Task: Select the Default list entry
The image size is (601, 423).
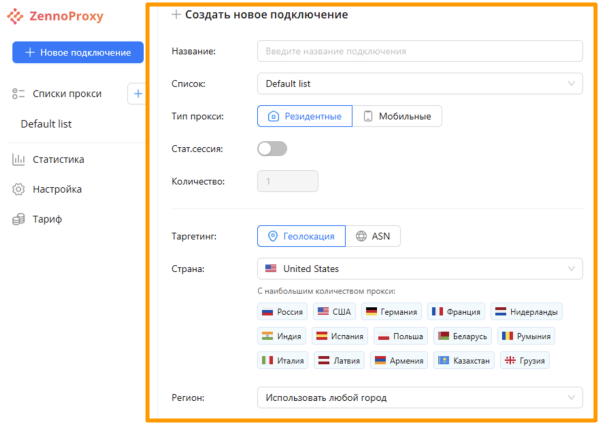Action: click(46, 124)
